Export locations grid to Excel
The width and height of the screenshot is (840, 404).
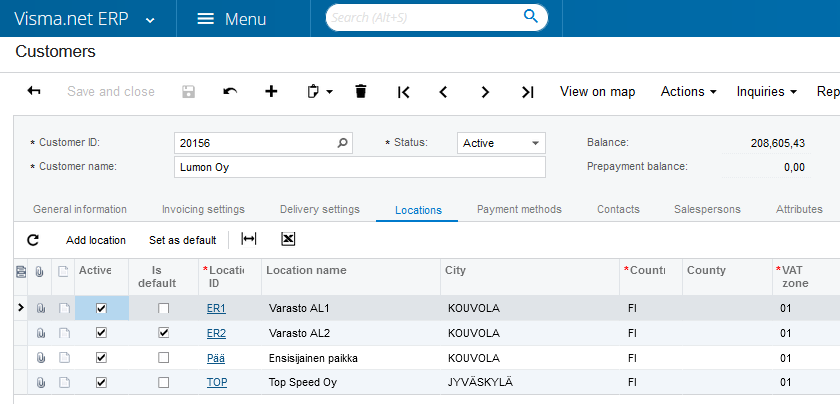288,240
